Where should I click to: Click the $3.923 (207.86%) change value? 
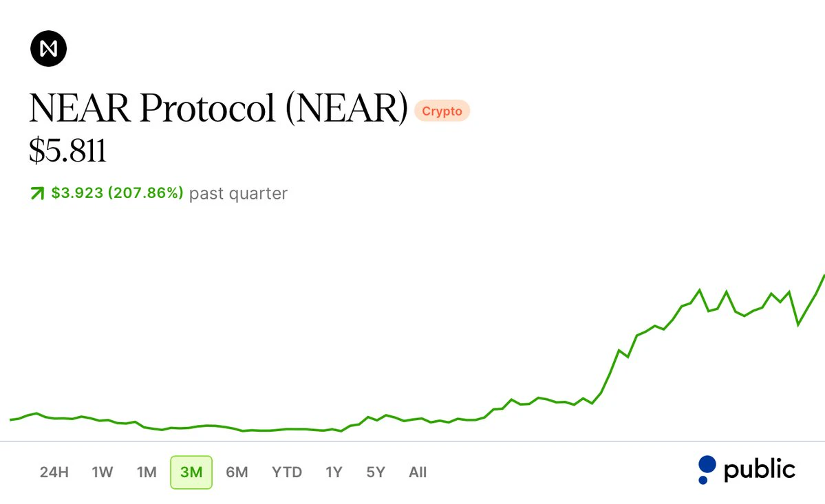click(118, 193)
